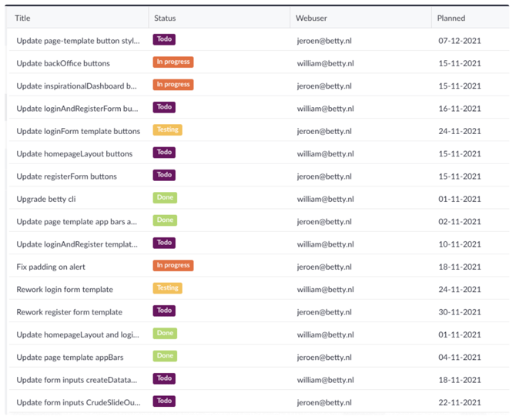The height and width of the screenshot is (420, 516).
Task: Open 'Rework login form template' row
Action: point(259,290)
